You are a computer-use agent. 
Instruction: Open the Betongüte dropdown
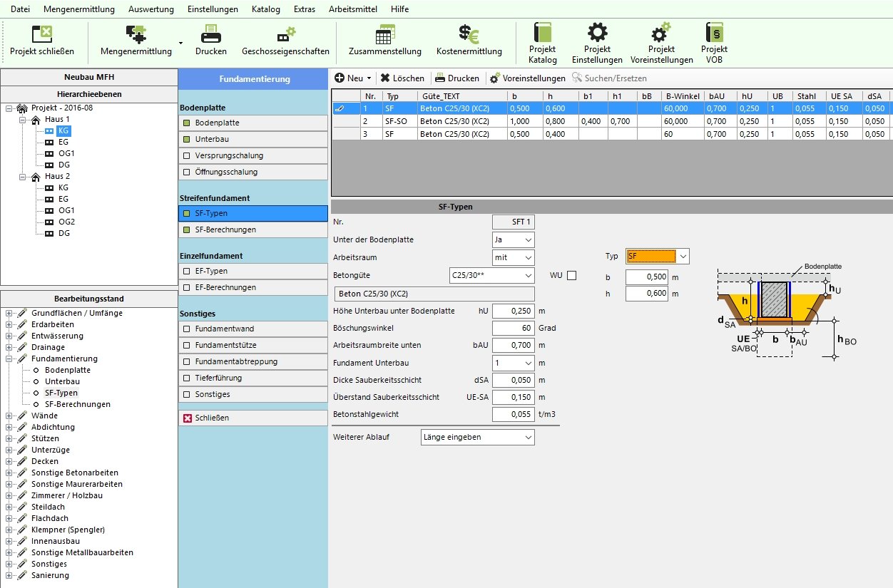pos(528,275)
